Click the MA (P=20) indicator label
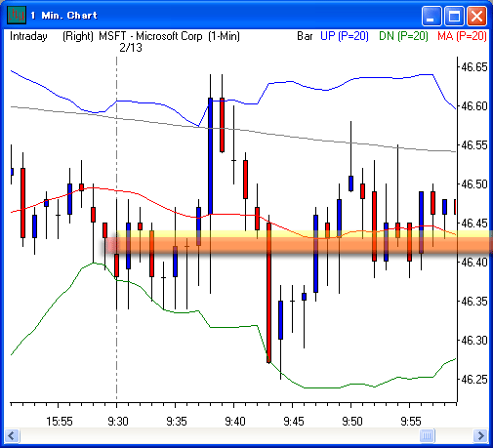The width and height of the screenshot is (493, 448). (462, 36)
